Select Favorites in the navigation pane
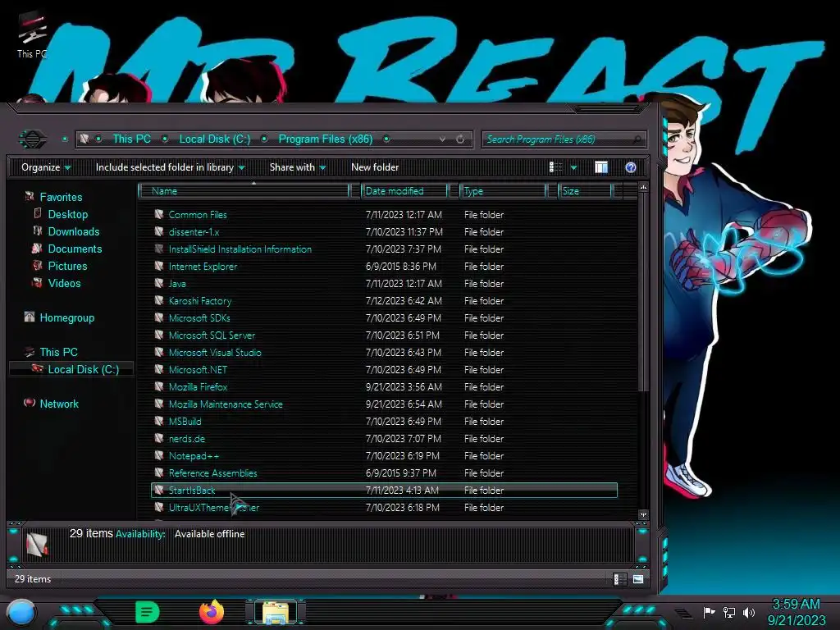The image size is (840, 630). pos(61,197)
